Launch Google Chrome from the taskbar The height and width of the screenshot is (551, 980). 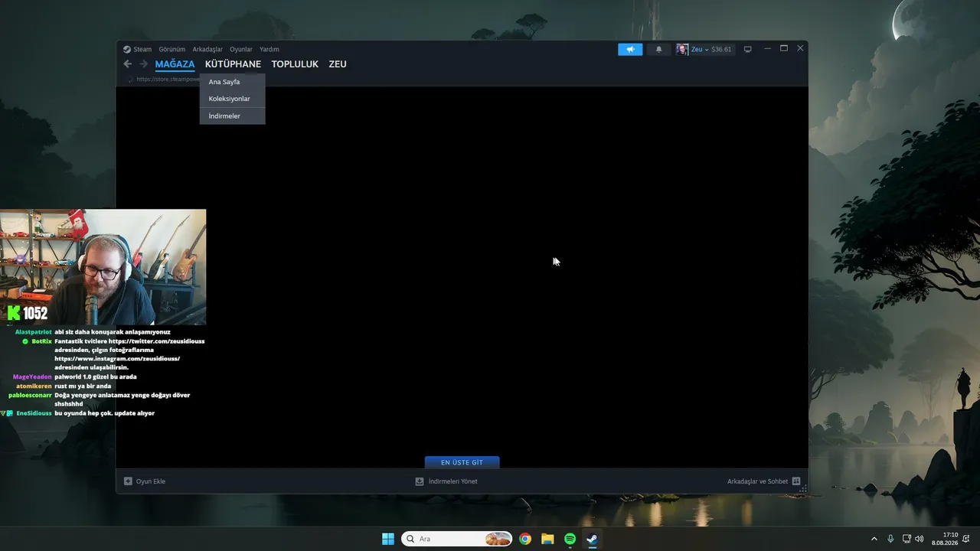tap(525, 539)
